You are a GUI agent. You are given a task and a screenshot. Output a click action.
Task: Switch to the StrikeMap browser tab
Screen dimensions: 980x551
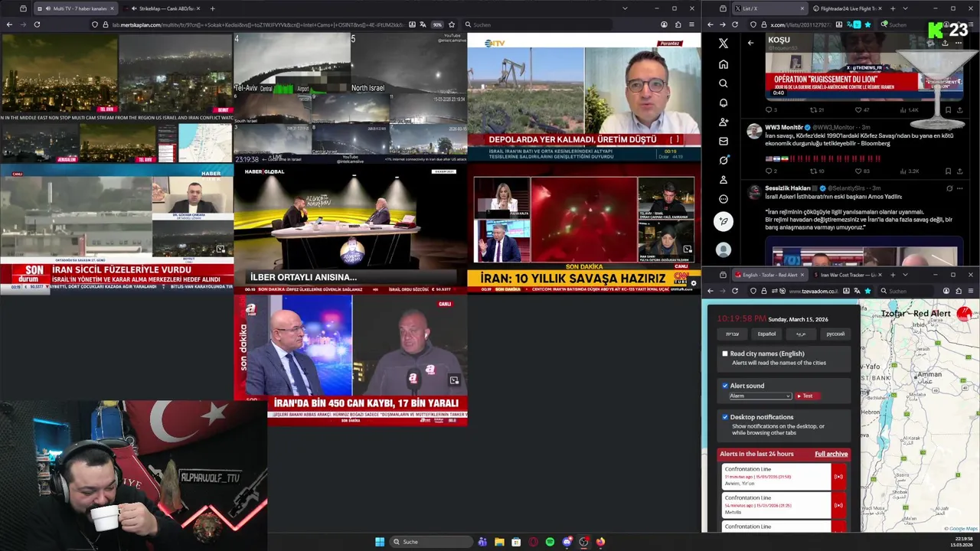[x=162, y=8]
